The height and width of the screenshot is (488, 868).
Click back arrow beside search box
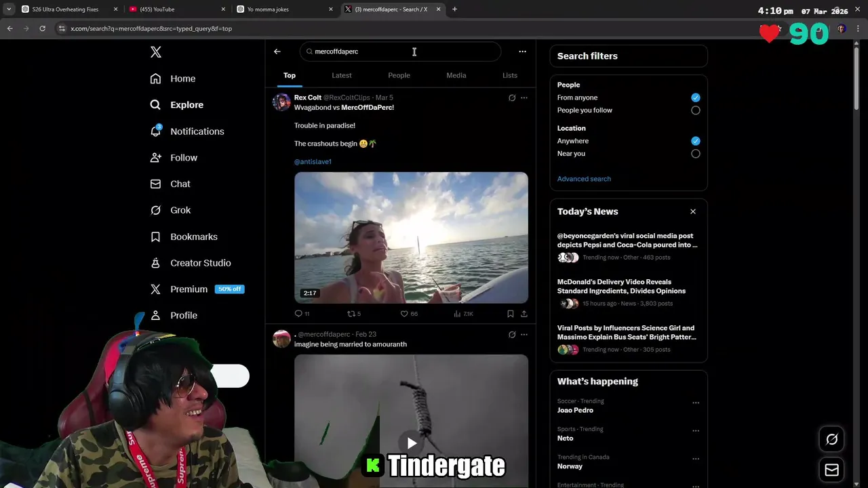[277, 52]
